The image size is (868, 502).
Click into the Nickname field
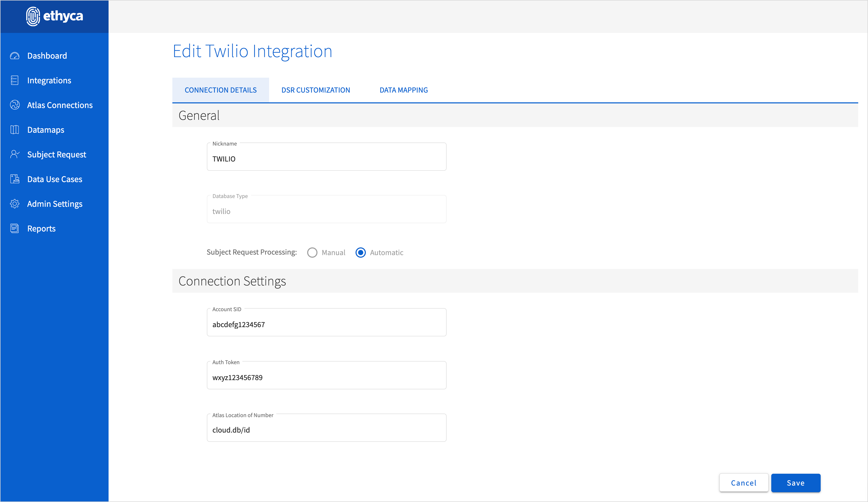point(326,159)
